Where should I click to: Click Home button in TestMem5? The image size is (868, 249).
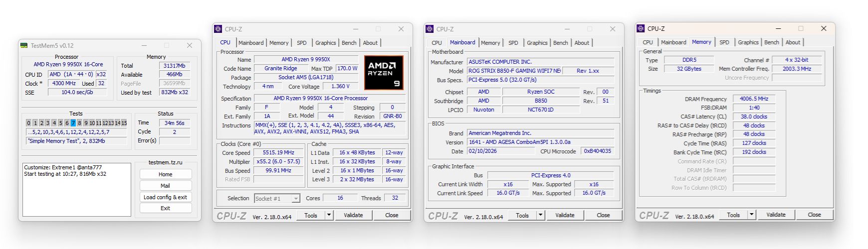click(x=166, y=174)
